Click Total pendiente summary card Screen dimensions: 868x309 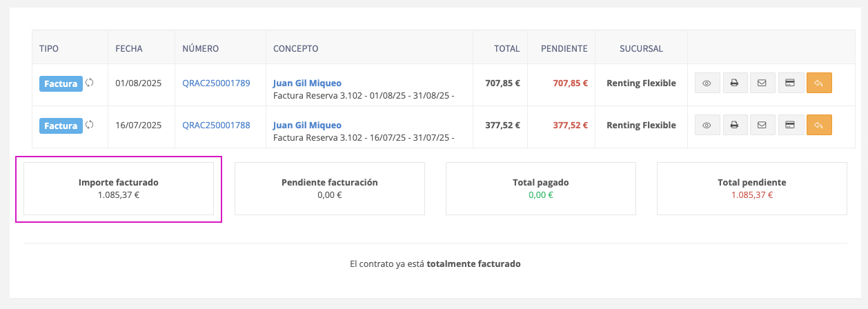coord(752,189)
